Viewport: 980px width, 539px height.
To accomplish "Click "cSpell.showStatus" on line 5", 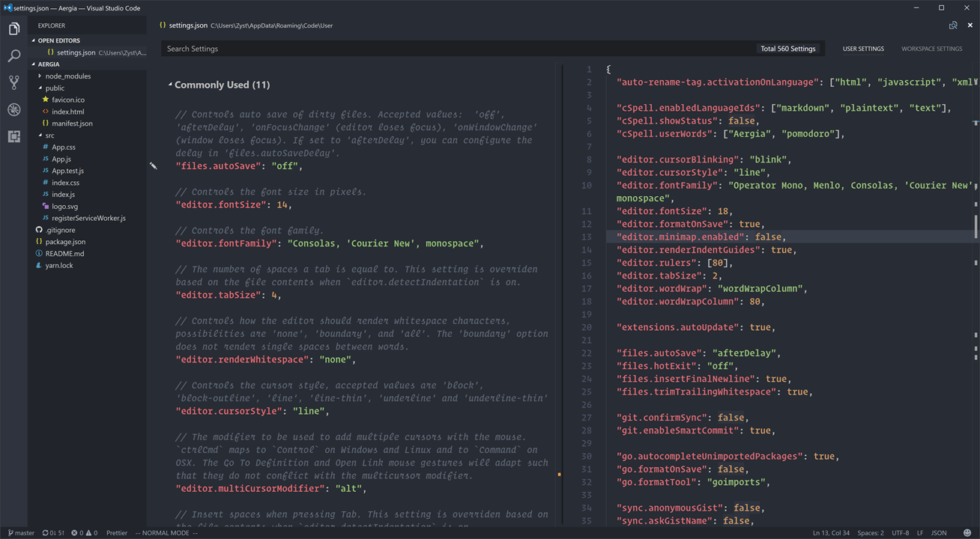I will pyautogui.click(x=667, y=121).
